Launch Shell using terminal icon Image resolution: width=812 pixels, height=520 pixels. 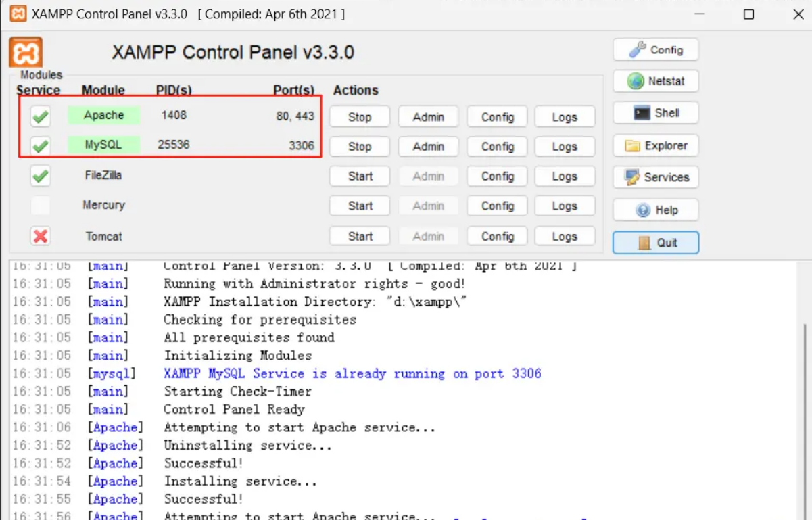click(655, 113)
